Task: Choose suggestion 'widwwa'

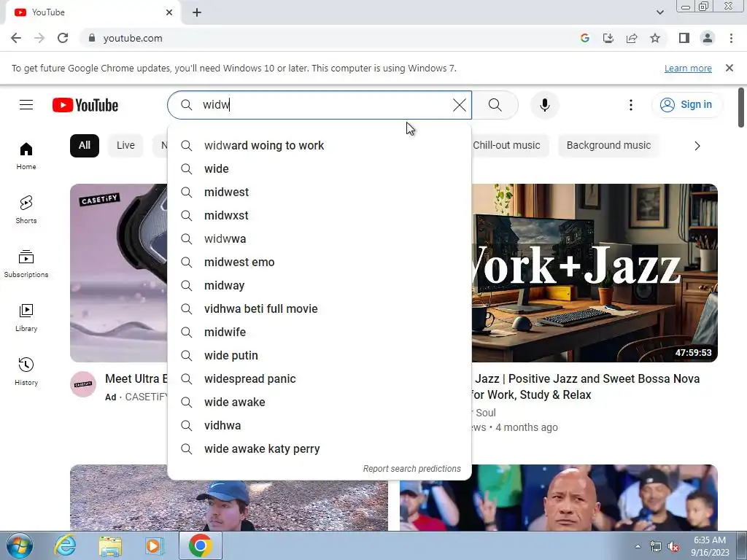Action: pos(320,238)
